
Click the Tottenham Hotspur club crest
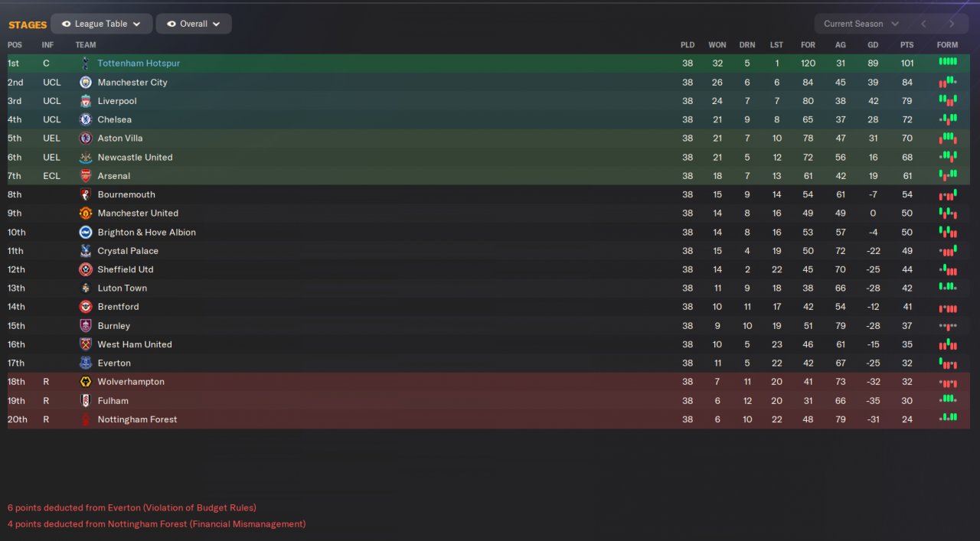[x=85, y=64]
